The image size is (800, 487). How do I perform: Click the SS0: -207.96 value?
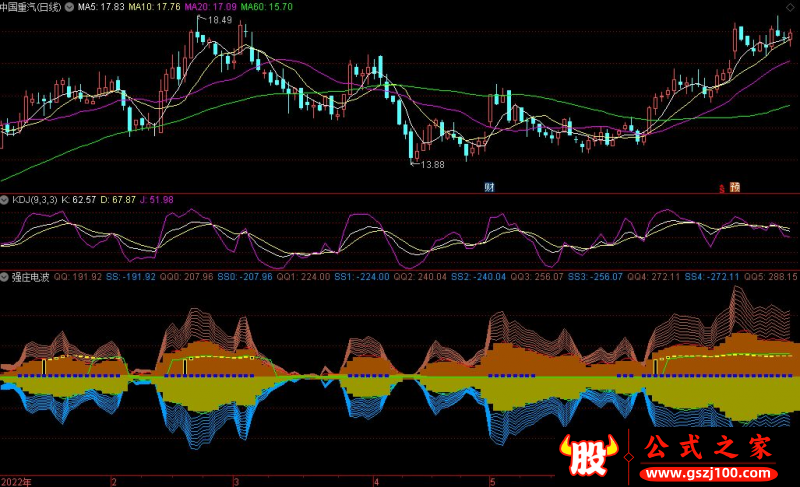(245, 277)
